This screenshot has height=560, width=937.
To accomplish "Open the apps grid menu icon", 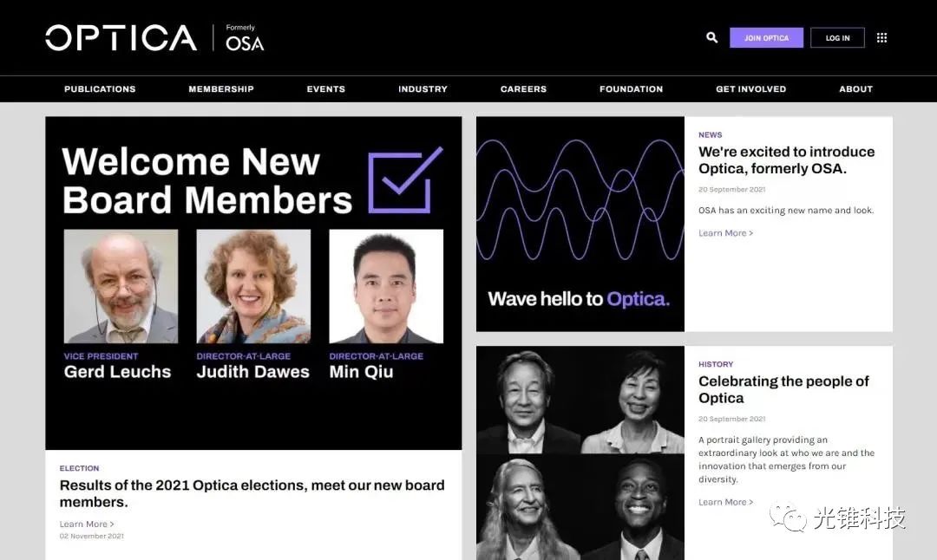I will tap(881, 38).
